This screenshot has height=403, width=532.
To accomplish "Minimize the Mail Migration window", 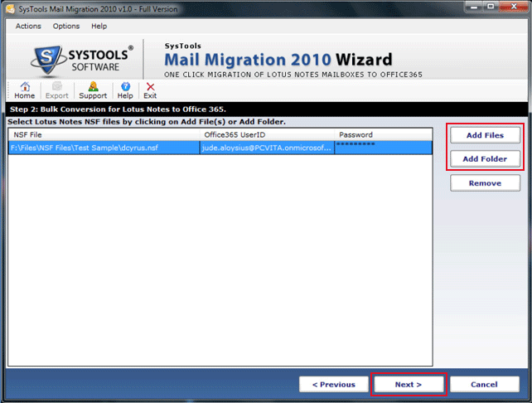I will (474, 7).
